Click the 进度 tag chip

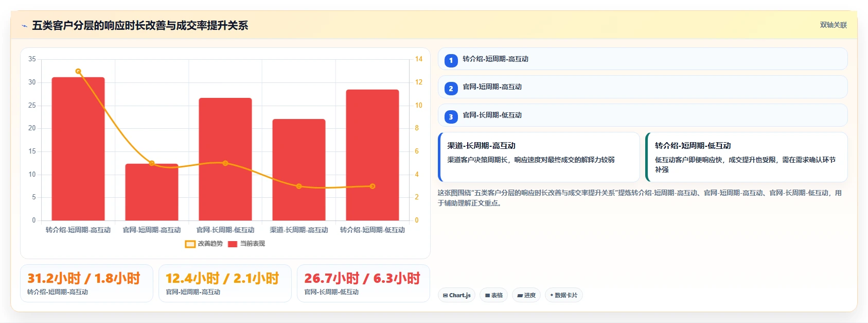click(x=526, y=295)
